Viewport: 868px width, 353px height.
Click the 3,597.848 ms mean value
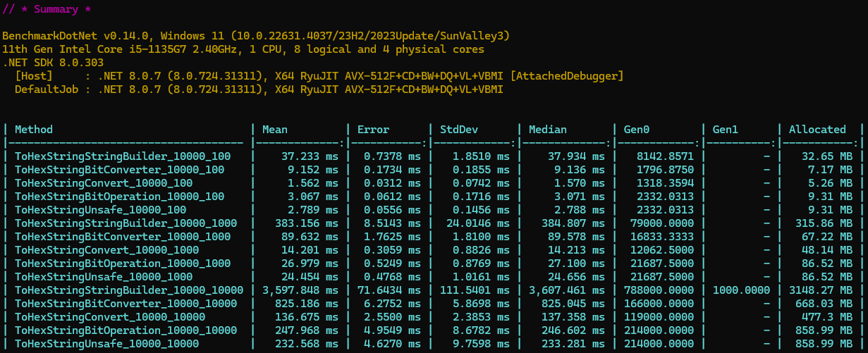300,290
